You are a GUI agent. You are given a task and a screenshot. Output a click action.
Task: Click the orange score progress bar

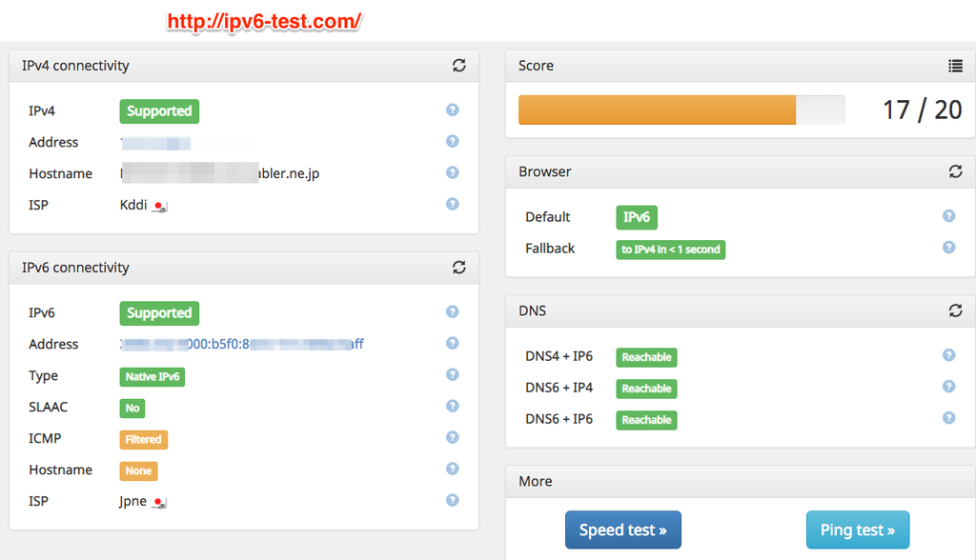pyautogui.click(x=657, y=110)
